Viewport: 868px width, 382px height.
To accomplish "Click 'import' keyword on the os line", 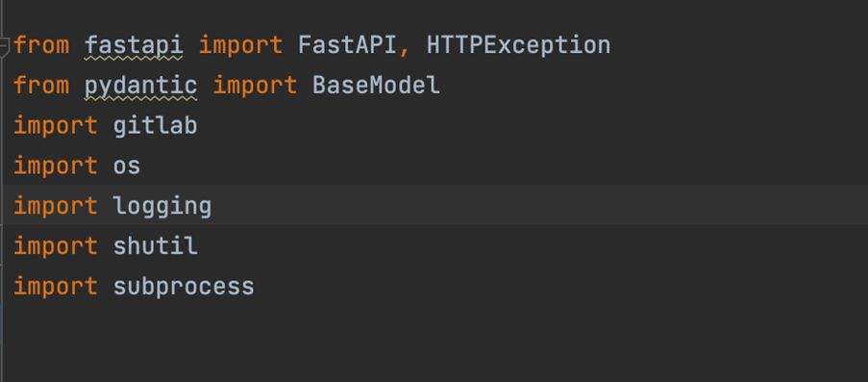I will tap(56, 166).
